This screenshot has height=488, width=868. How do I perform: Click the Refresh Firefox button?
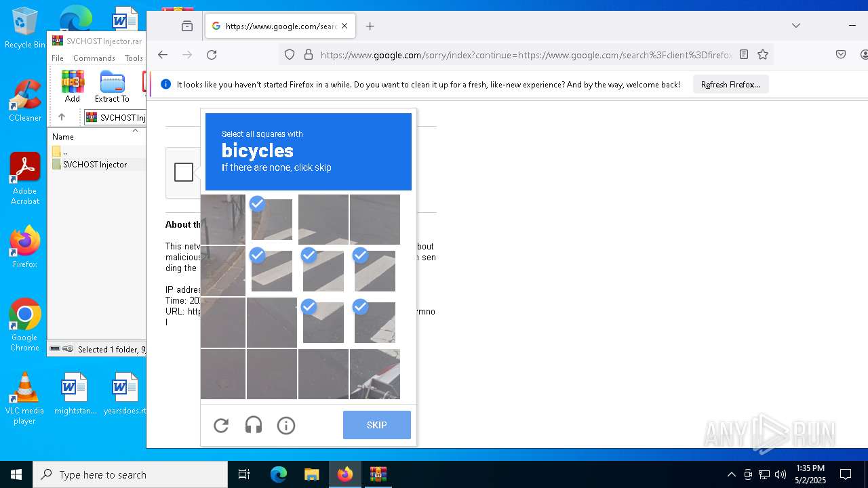[730, 85]
